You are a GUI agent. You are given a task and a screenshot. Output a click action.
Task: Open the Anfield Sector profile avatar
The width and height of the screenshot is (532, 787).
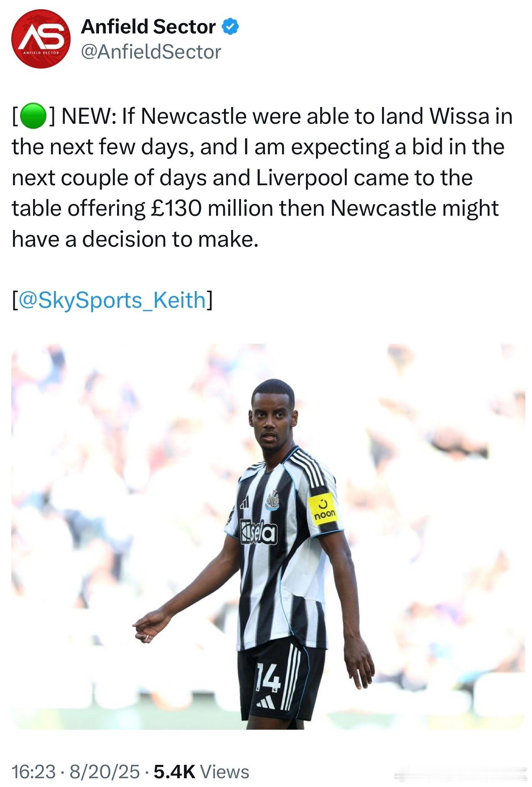(41, 39)
